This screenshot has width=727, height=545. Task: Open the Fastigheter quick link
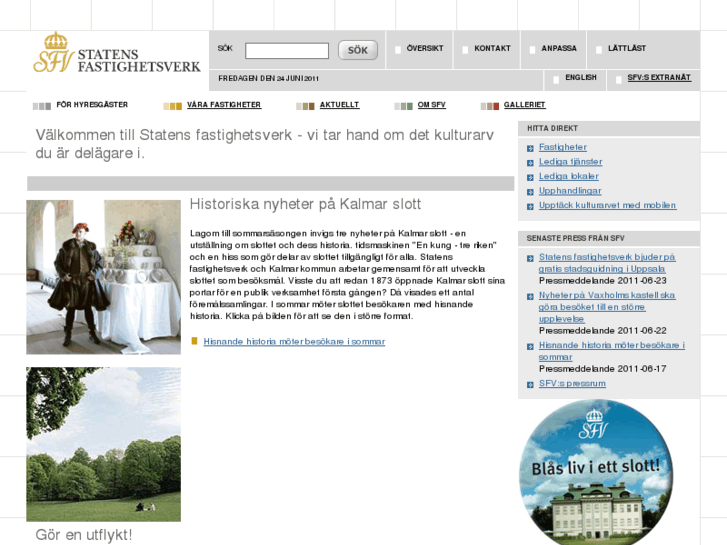point(563,147)
